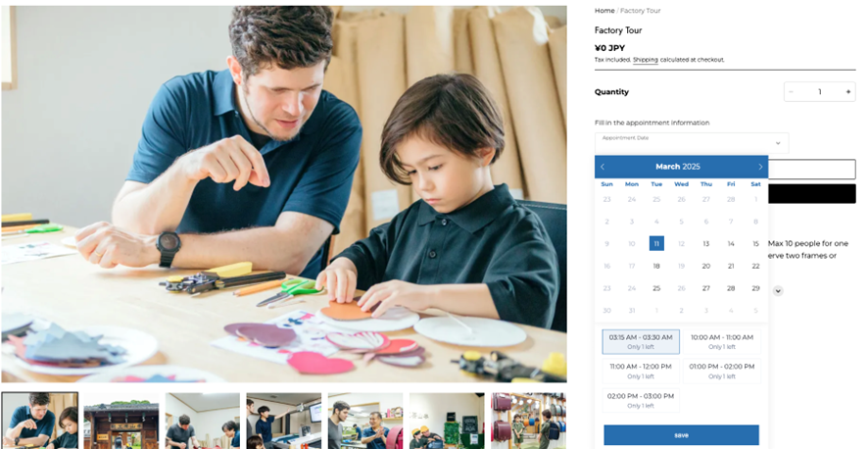
Task: Select March 20 in the calendar
Action: [705, 266]
